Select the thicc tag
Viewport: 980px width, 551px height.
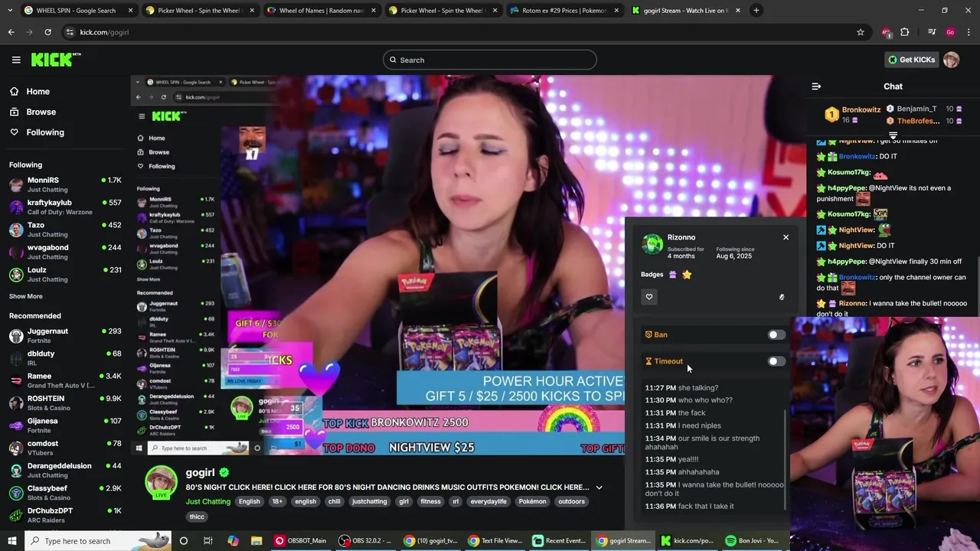[197, 517]
